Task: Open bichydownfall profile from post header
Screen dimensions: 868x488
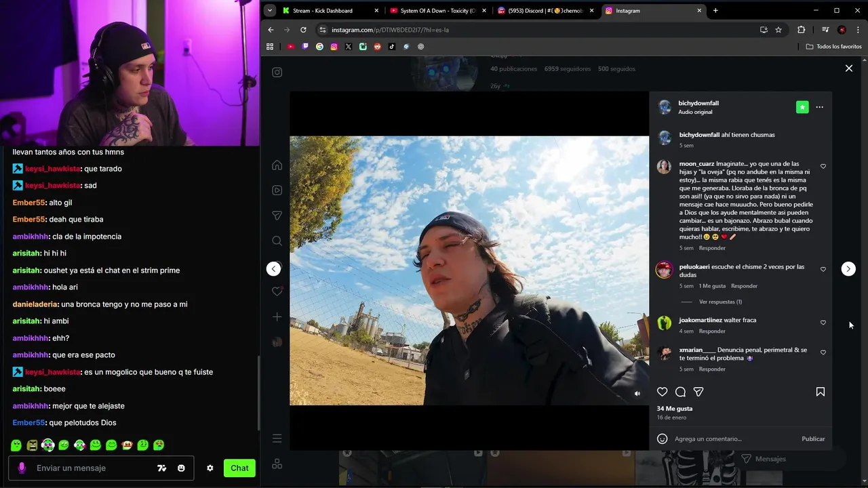Action: 698,103
